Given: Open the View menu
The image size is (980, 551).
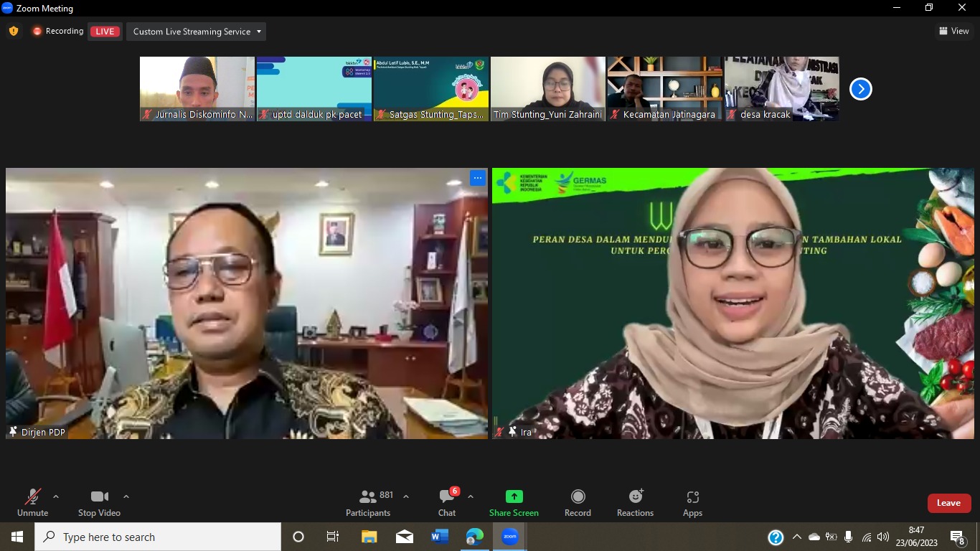Looking at the screenshot, I should point(955,31).
